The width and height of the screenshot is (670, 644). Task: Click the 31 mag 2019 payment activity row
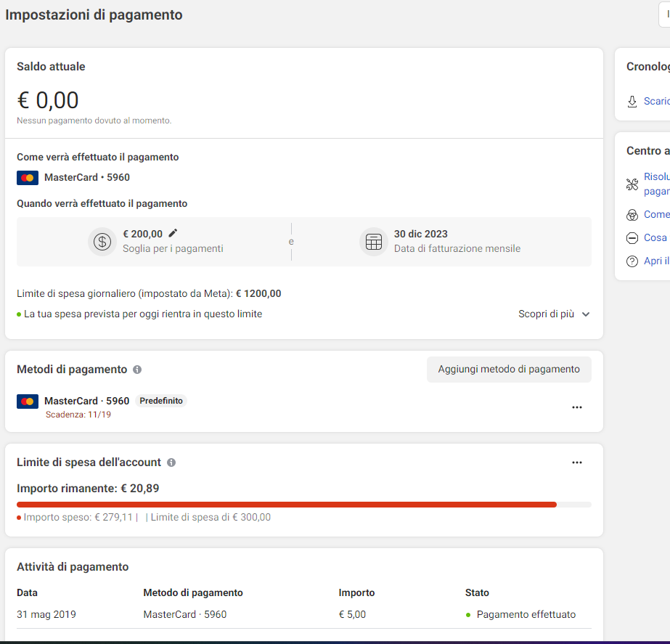pyautogui.click(x=303, y=614)
